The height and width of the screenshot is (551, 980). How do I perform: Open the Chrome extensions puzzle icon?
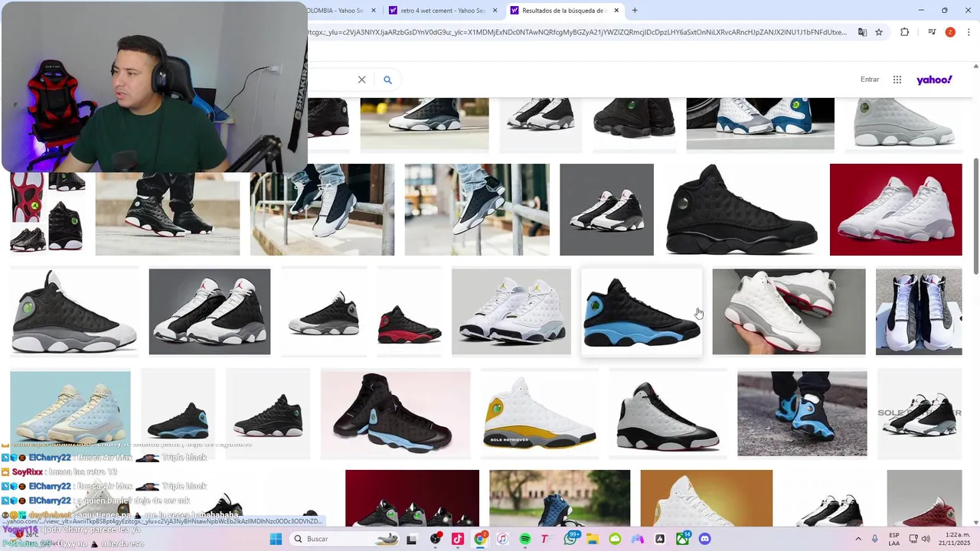click(904, 32)
